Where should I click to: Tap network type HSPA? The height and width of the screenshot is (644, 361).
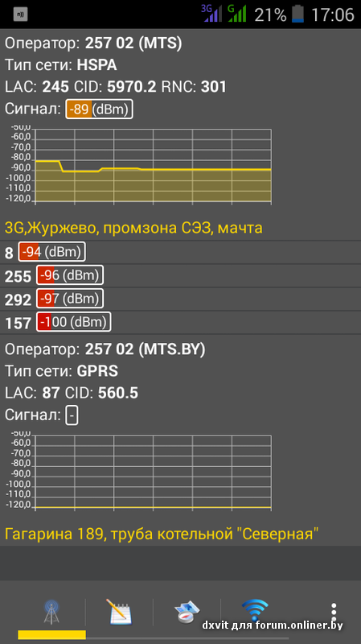[96, 65]
